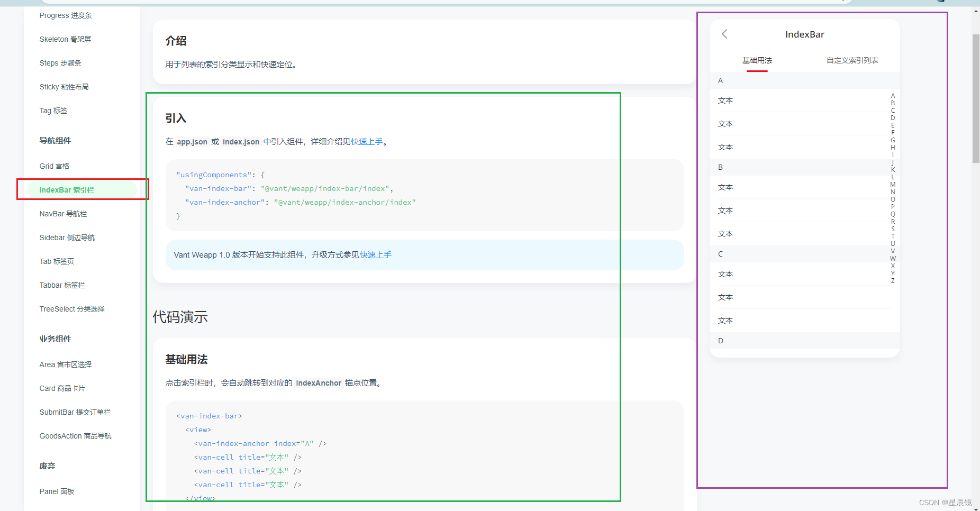
Task: Open Panel 面板 in sidebar
Action: [57, 491]
